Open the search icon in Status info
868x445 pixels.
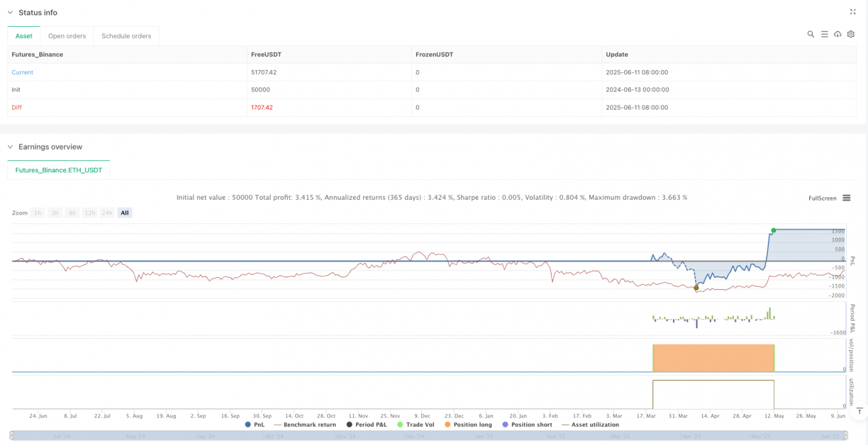coord(811,33)
